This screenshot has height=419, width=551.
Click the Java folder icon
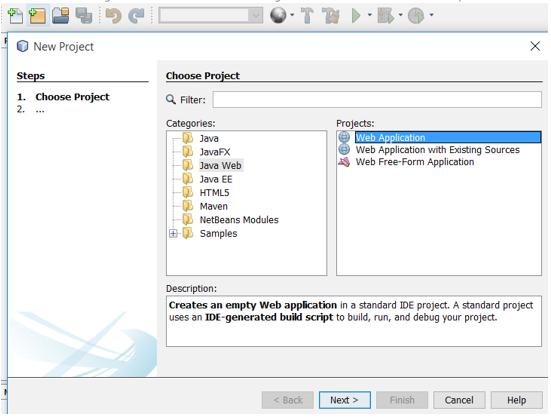click(x=188, y=138)
